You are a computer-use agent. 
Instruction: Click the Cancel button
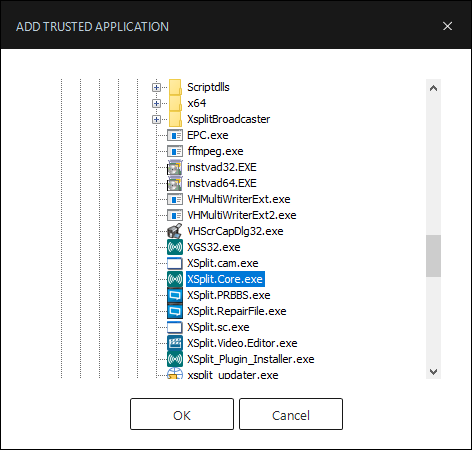tap(291, 414)
